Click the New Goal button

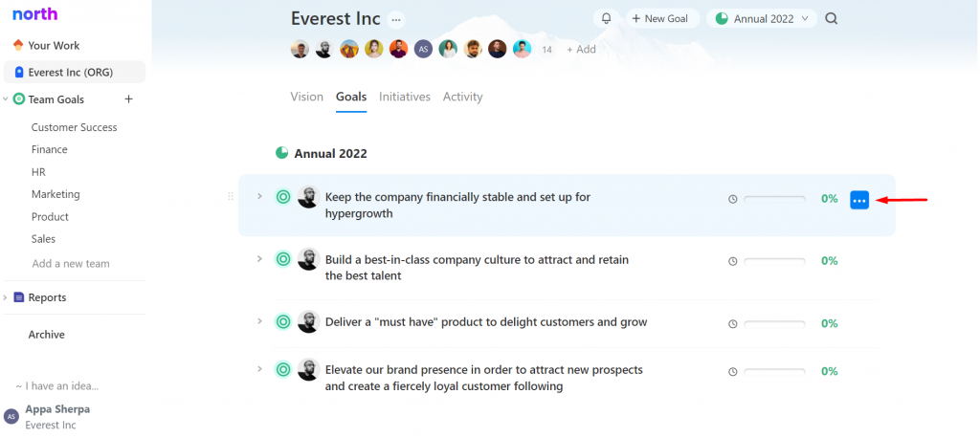coord(662,19)
